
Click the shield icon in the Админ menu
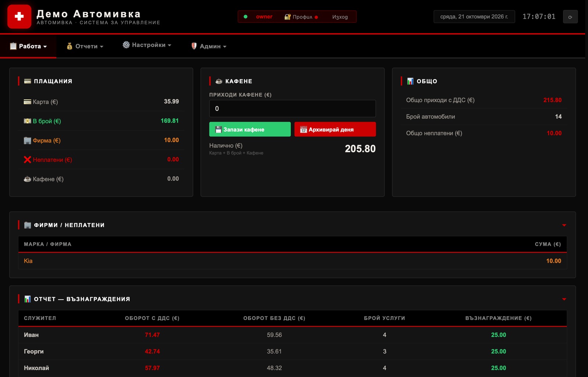[x=194, y=46]
